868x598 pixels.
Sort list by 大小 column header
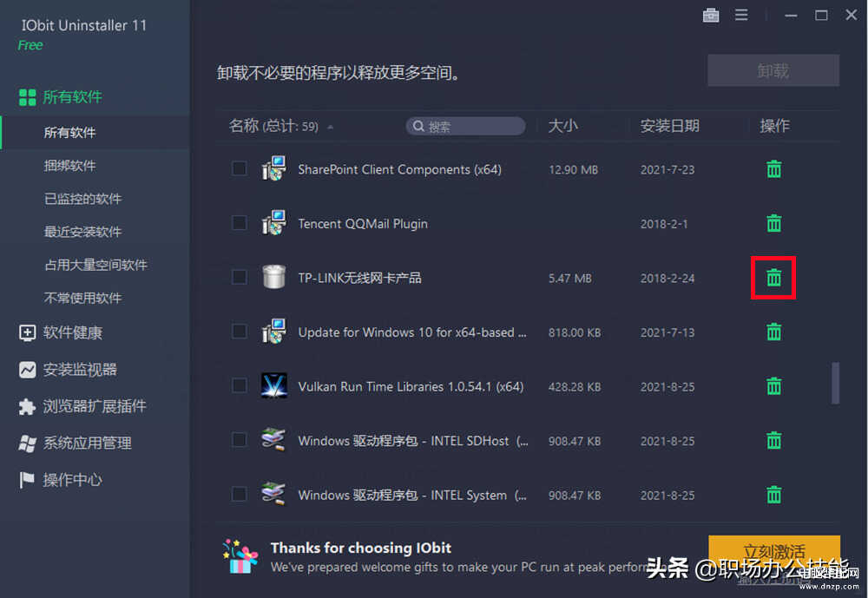(563, 126)
